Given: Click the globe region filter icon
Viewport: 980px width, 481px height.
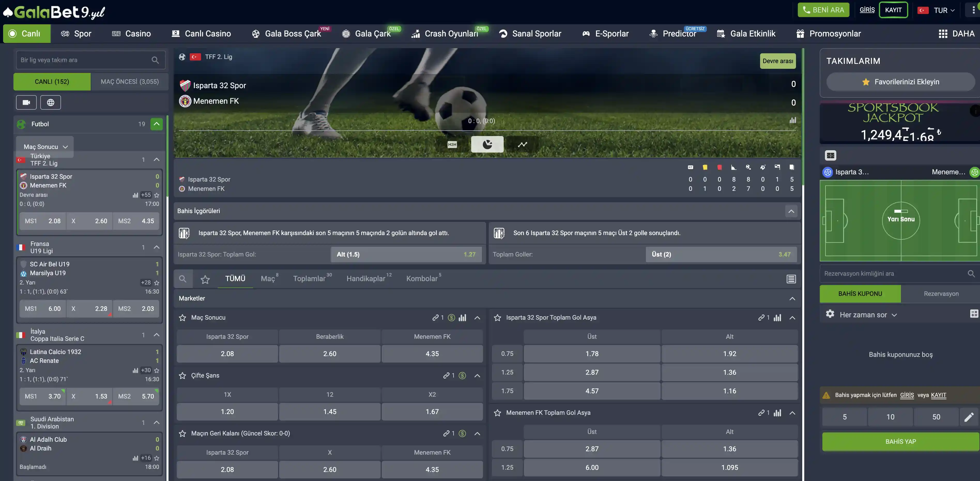Looking at the screenshot, I should (x=51, y=102).
